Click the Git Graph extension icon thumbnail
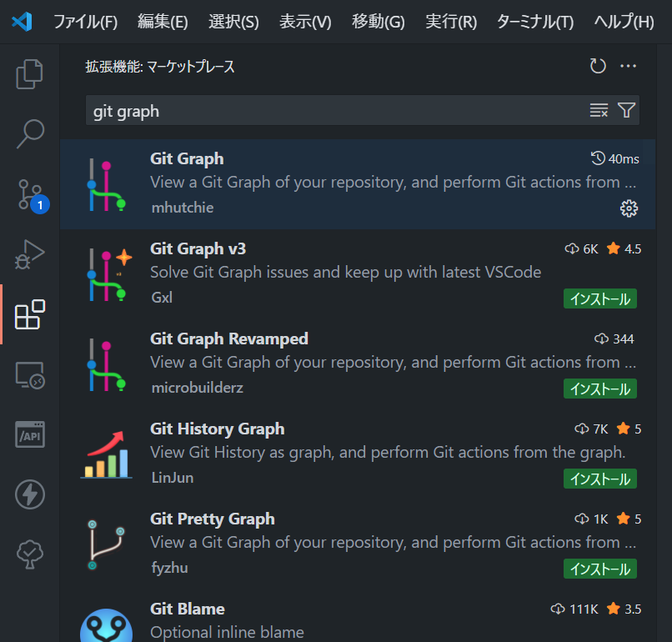Screen dimensions: 672x642 pyautogui.click(x=106, y=185)
